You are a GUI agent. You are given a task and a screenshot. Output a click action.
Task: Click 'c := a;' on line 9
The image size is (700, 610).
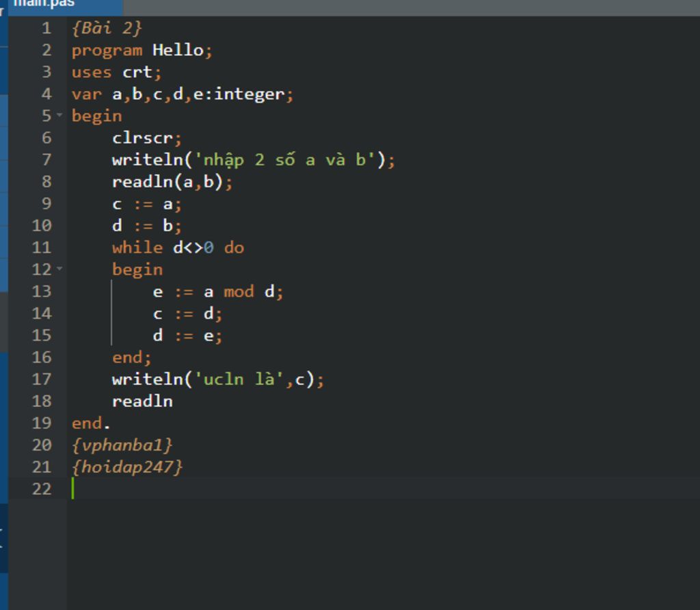[x=147, y=204]
